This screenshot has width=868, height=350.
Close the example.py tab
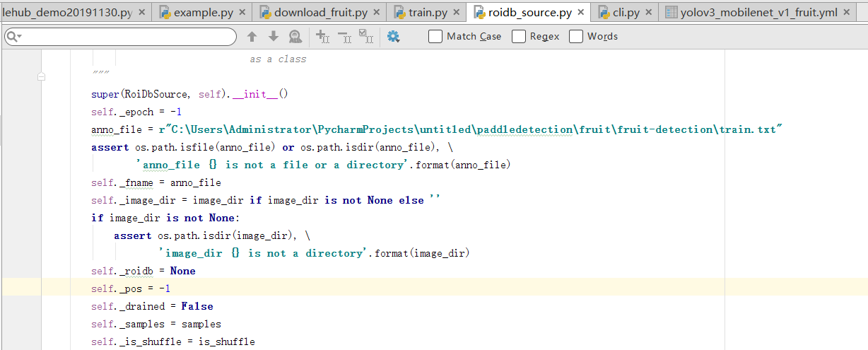pos(243,13)
